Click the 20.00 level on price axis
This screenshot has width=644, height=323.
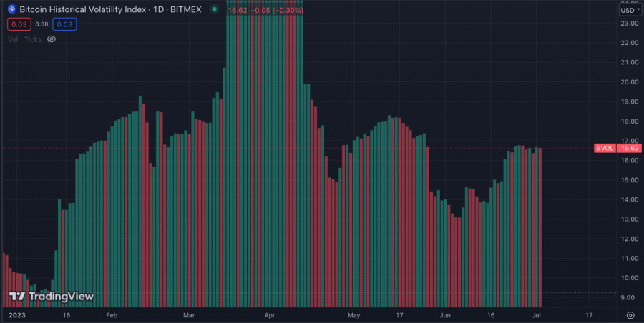(x=629, y=82)
